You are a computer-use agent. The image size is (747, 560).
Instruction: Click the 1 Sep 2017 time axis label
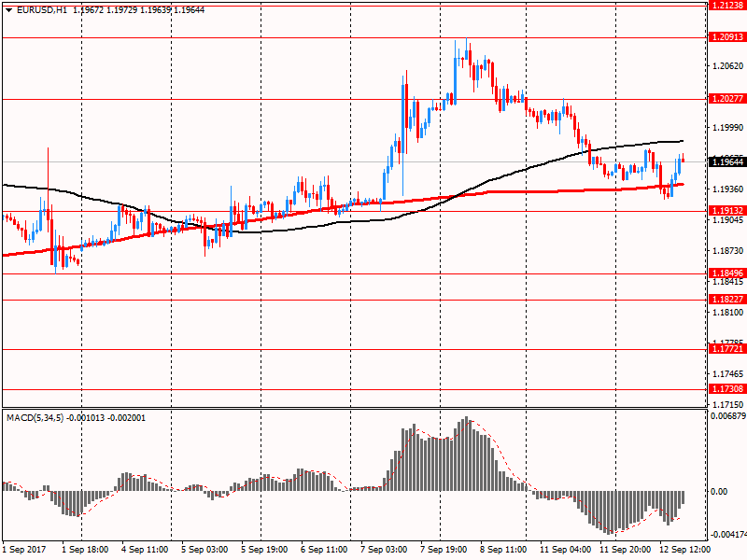click(x=24, y=550)
